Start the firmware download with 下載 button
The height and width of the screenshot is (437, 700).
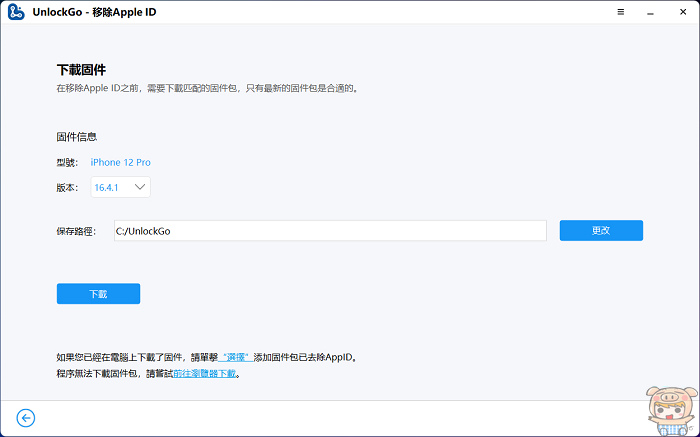98,294
